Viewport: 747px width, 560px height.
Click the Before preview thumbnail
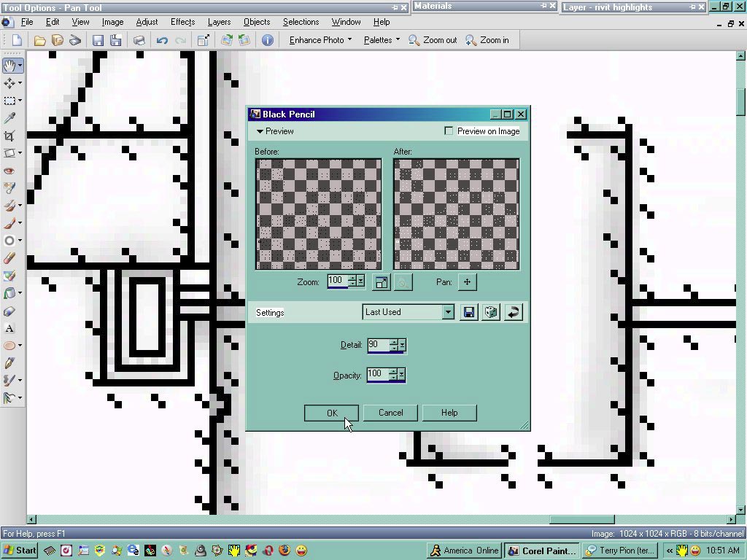tap(318, 214)
